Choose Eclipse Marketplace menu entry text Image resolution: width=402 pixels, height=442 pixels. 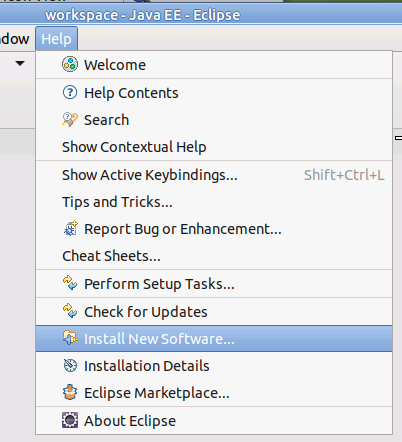(x=157, y=393)
